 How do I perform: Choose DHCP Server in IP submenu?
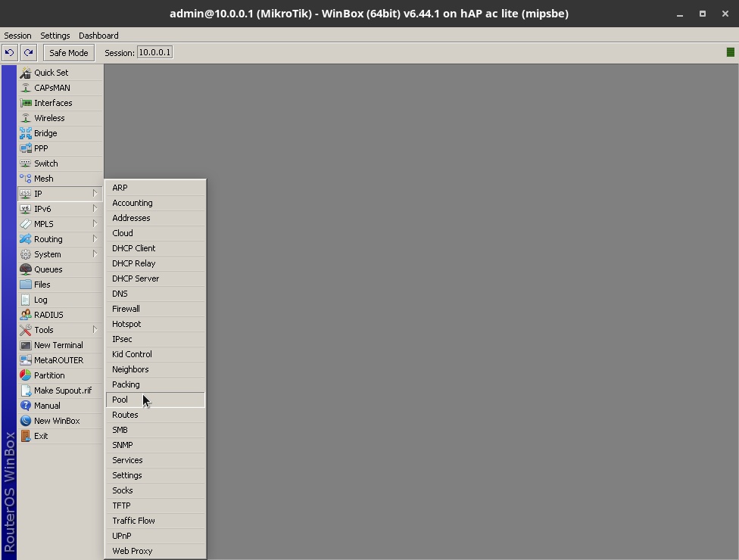(155, 278)
